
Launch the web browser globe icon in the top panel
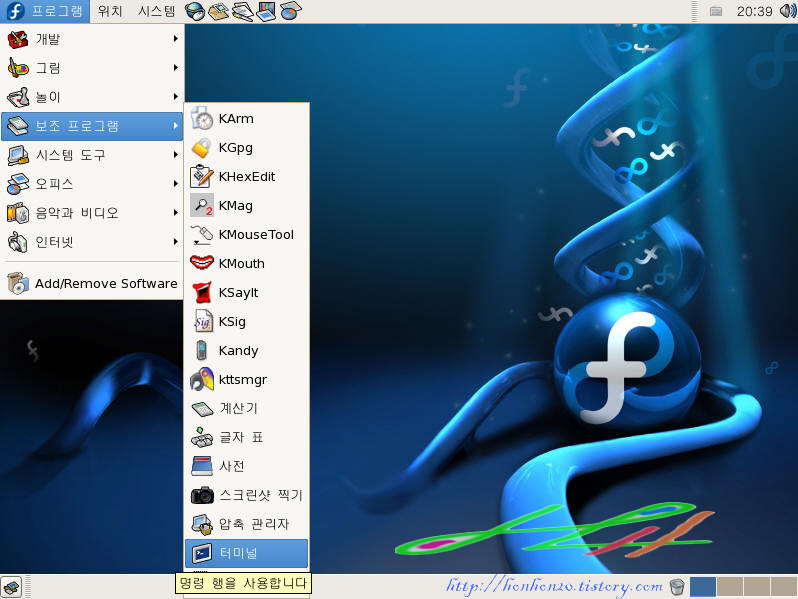(x=194, y=11)
